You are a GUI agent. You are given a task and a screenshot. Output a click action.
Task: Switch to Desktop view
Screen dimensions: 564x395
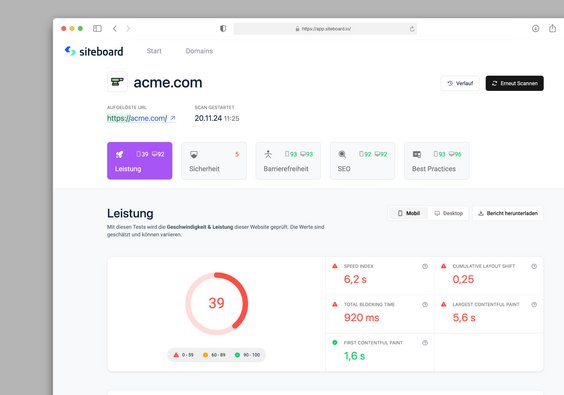(x=449, y=213)
